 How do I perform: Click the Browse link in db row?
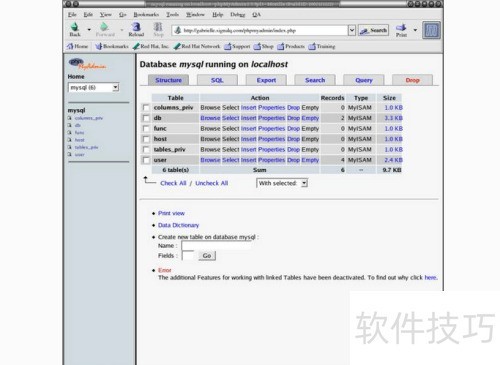[x=210, y=118]
